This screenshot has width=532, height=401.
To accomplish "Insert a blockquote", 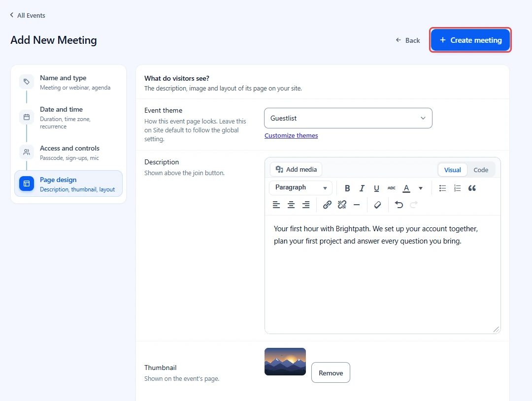I will tap(472, 188).
